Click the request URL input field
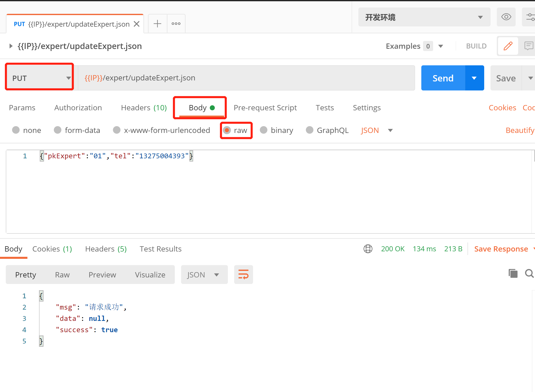This screenshot has width=535, height=392. [246, 78]
